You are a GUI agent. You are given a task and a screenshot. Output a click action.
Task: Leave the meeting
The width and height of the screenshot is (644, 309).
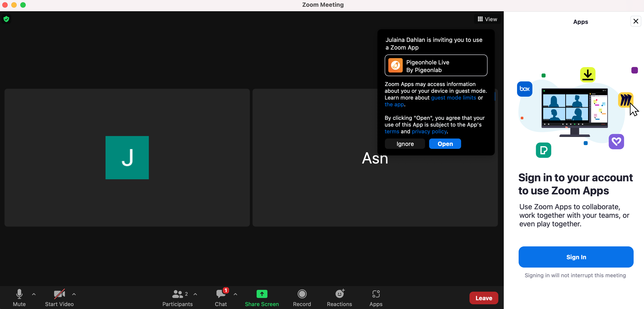tap(483, 298)
